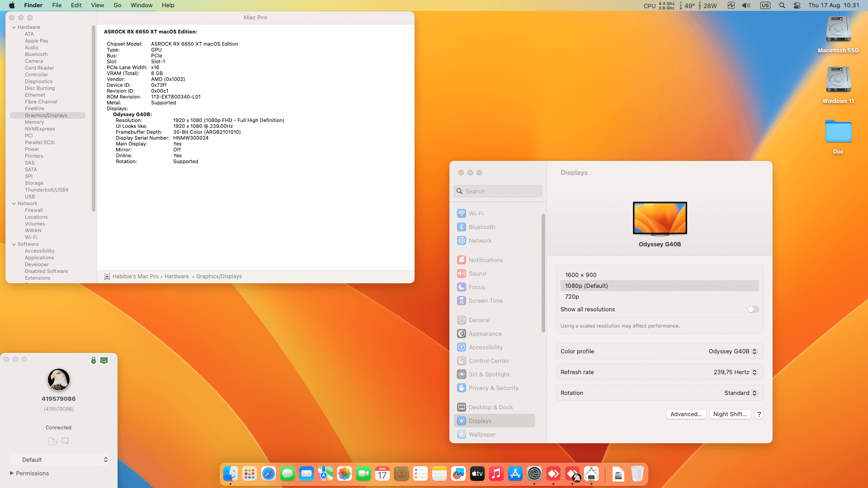Open the Default dropdown in the session window
The image size is (868, 488).
(x=59, y=460)
